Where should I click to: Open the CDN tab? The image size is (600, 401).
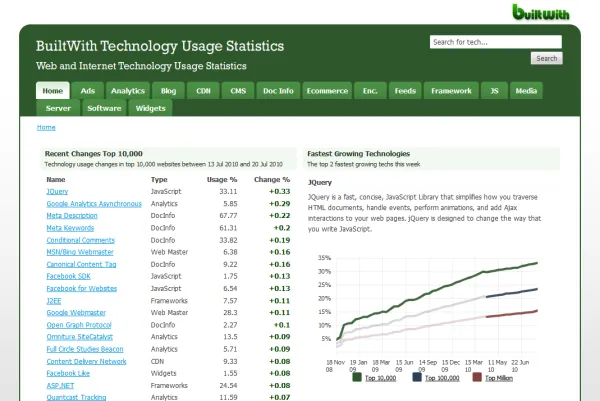(203, 91)
